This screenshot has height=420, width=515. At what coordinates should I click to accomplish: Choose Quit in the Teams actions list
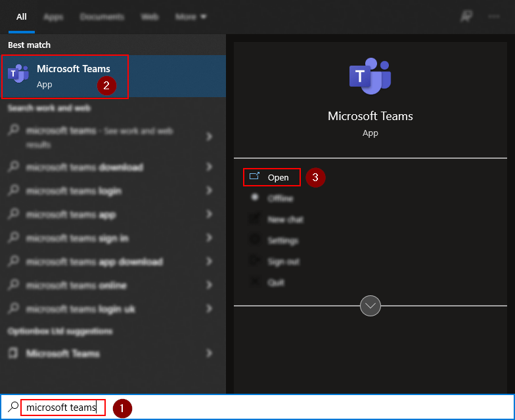tap(276, 282)
